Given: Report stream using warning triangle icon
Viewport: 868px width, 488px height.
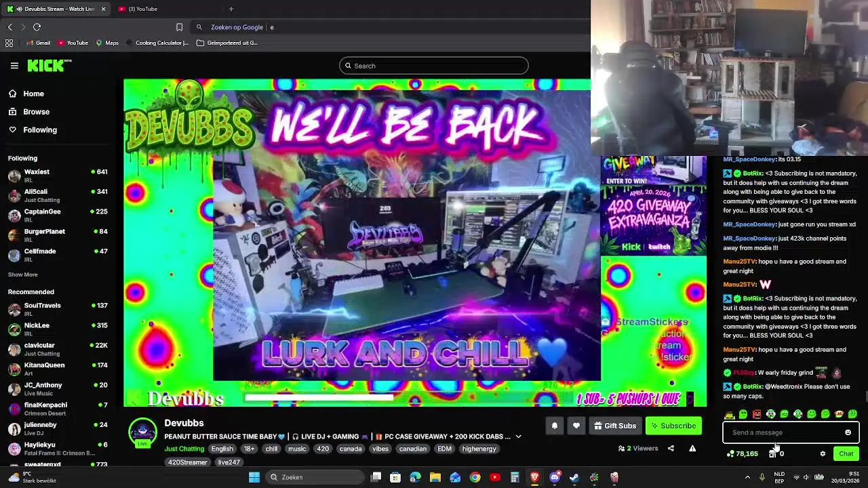Looking at the screenshot, I should coord(692,448).
